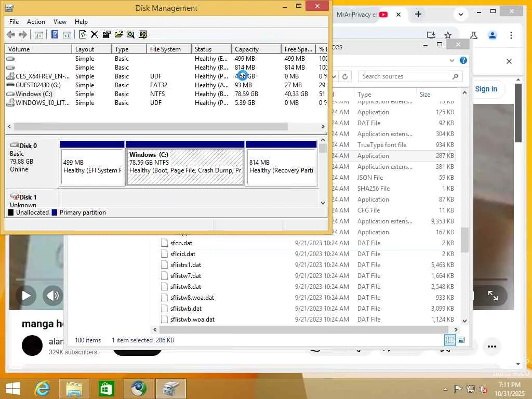Bookmark the page with the star icon
532x399 pixels.
coord(448,35)
